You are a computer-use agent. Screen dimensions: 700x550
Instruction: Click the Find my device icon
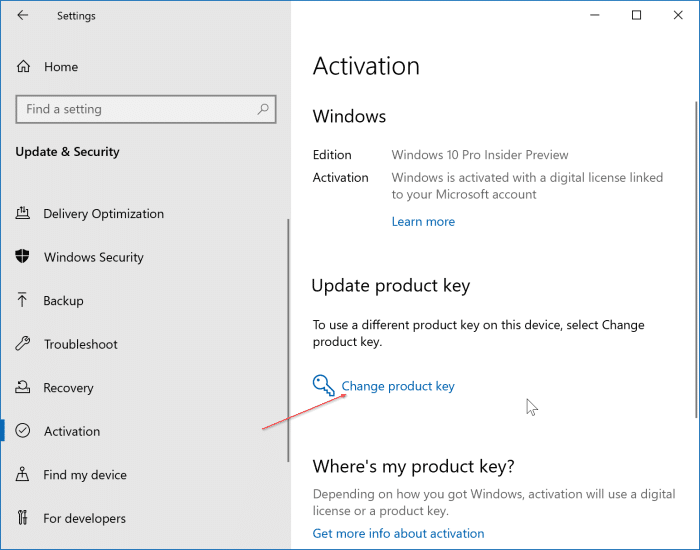click(22, 474)
